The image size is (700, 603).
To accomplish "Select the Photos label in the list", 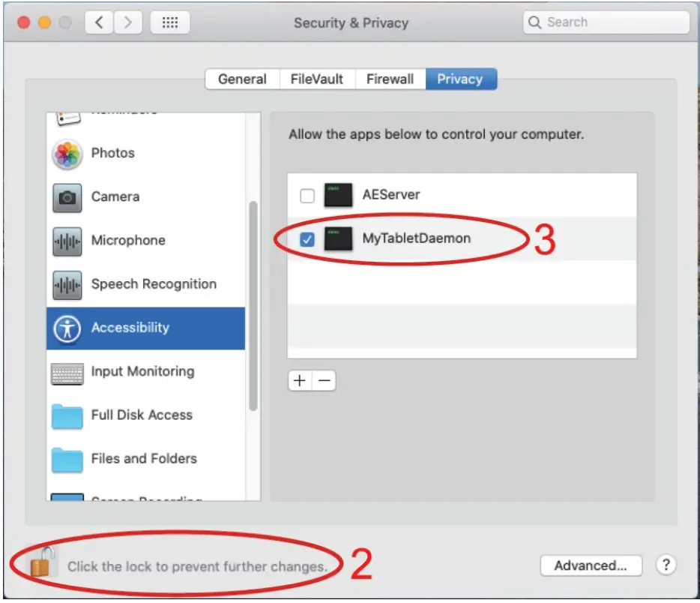I will [x=113, y=153].
